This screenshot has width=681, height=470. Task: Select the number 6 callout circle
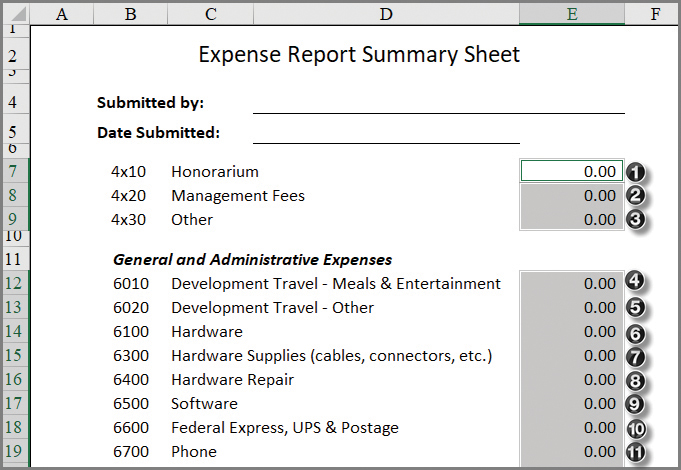(636, 332)
